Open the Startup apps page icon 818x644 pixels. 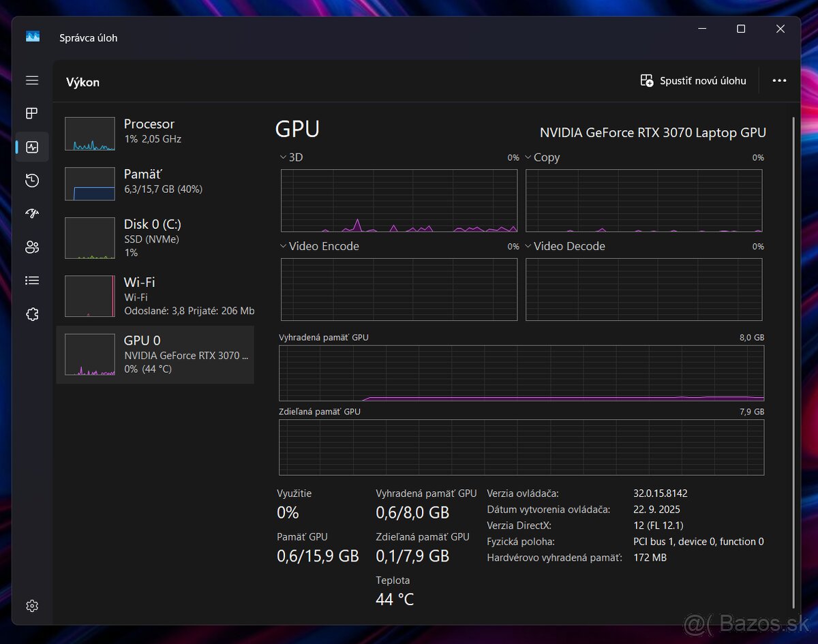point(32,213)
